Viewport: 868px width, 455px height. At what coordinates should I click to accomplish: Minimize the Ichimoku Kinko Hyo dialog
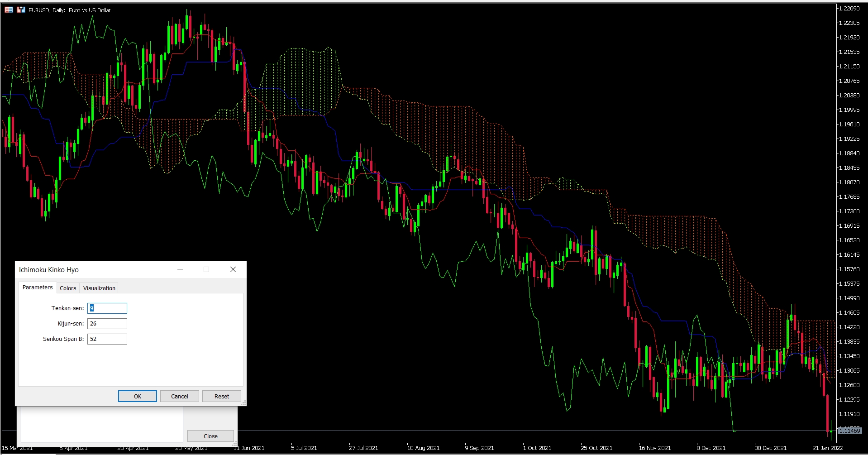tap(180, 269)
